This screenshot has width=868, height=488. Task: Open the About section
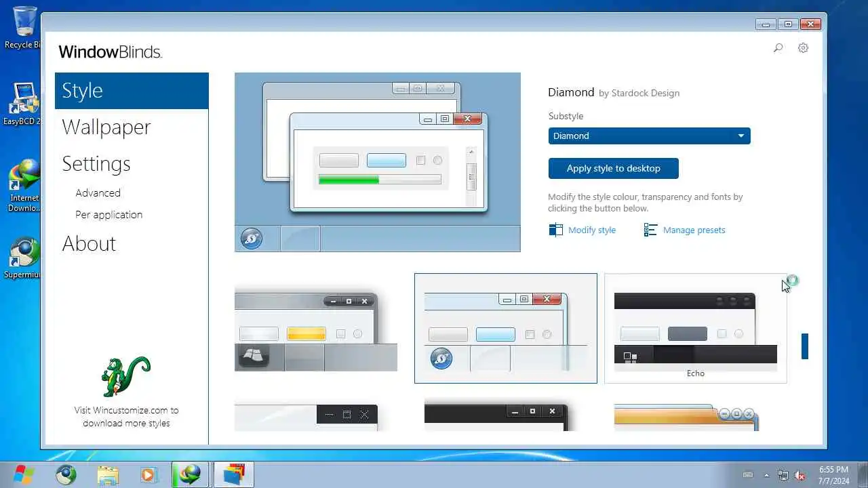point(89,244)
